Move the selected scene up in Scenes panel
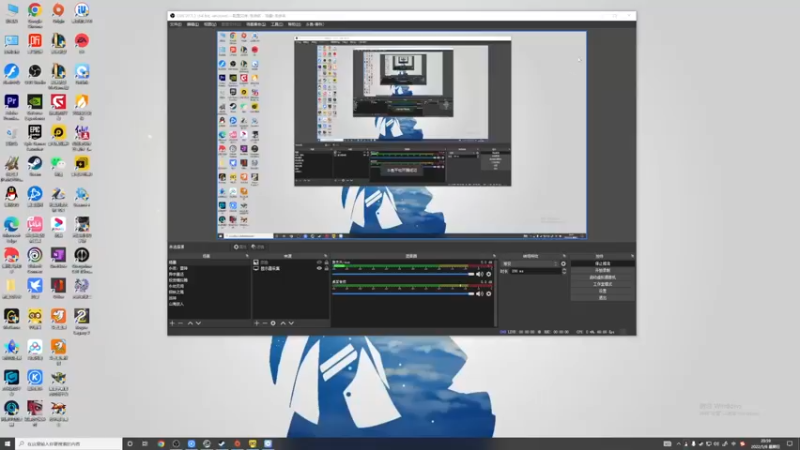 coord(190,323)
